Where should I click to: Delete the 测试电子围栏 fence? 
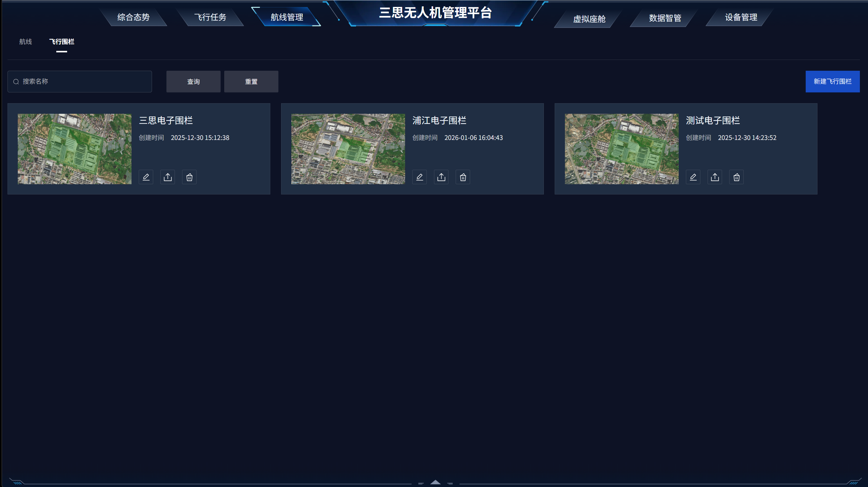pos(736,177)
